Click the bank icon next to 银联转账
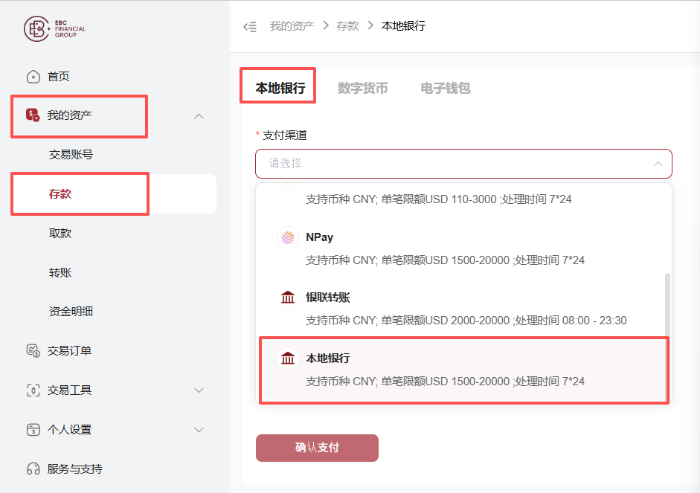700x493 pixels. (288, 297)
